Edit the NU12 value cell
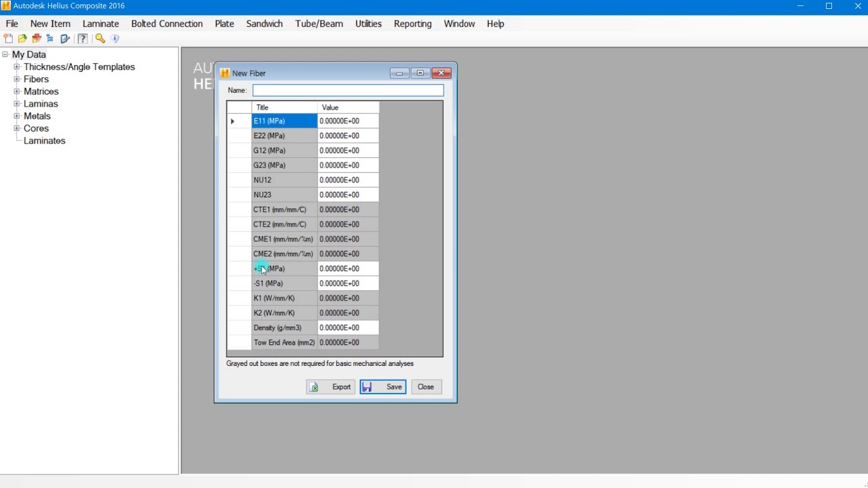 click(348, 180)
